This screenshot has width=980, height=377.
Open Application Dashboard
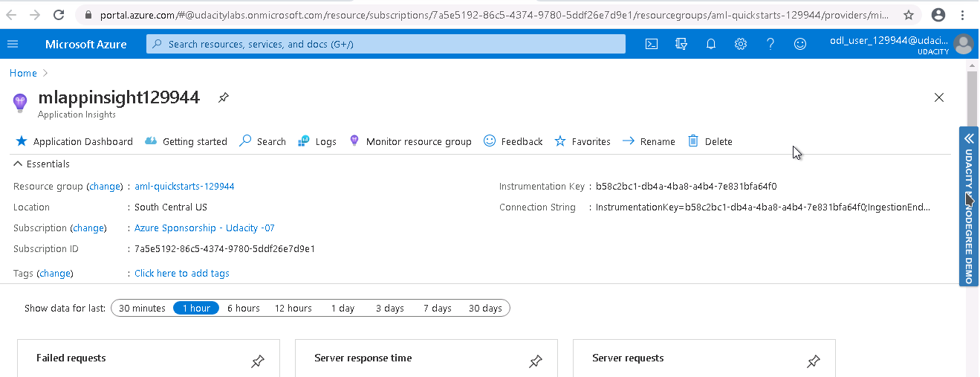74,141
